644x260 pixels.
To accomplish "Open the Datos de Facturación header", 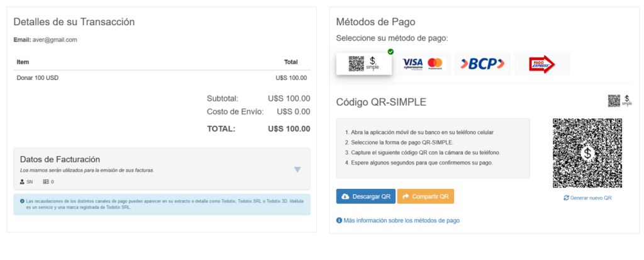I will 60,159.
